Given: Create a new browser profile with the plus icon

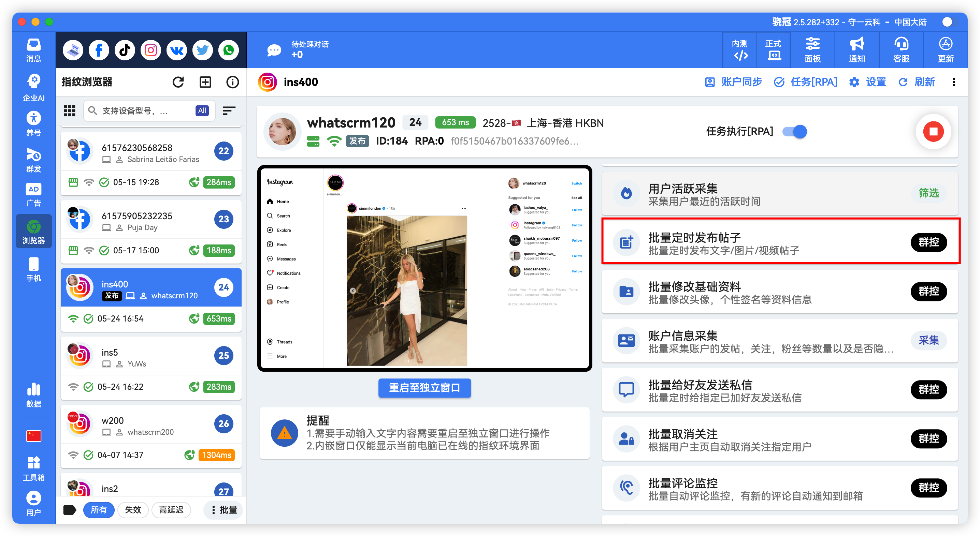Looking at the screenshot, I should point(205,82).
